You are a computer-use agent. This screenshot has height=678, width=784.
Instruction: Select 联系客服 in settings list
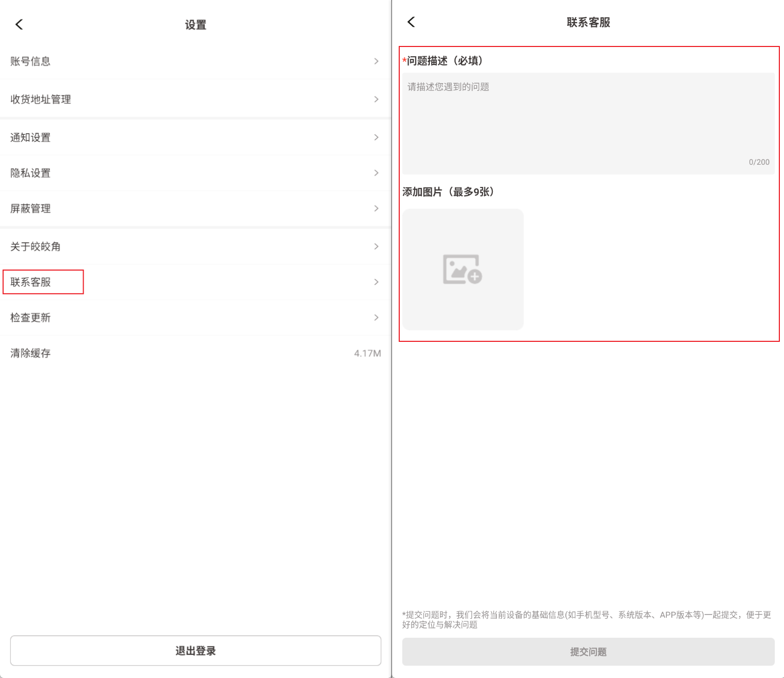click(x=31, y=282)
